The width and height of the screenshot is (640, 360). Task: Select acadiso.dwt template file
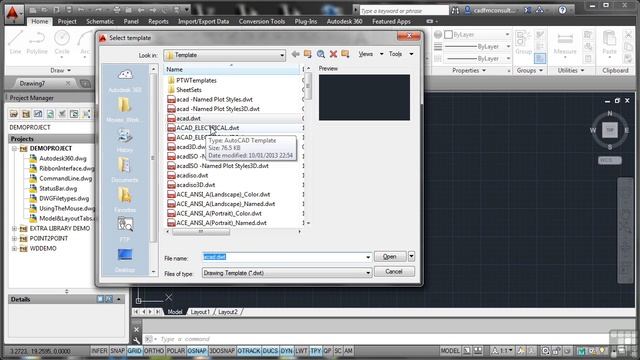192,175
